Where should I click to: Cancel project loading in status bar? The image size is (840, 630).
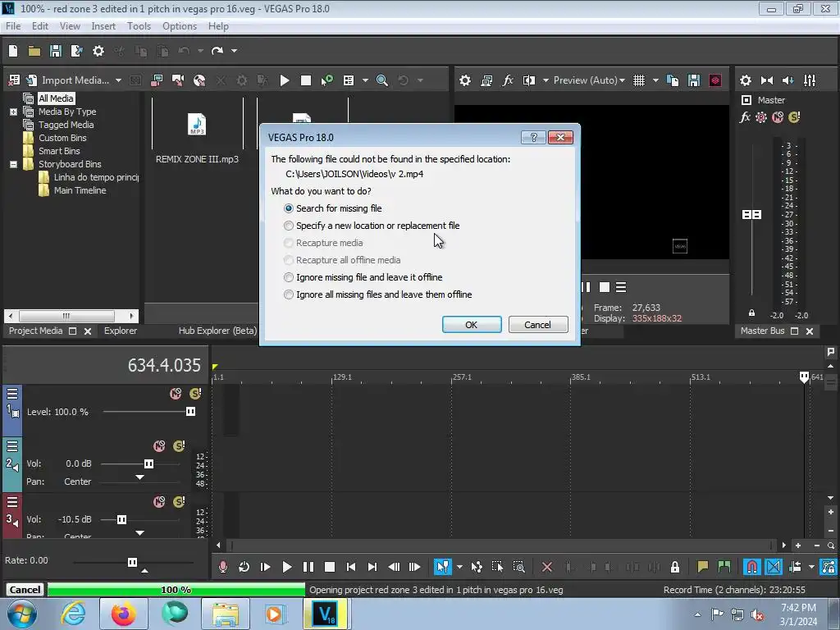coord(25,590)
